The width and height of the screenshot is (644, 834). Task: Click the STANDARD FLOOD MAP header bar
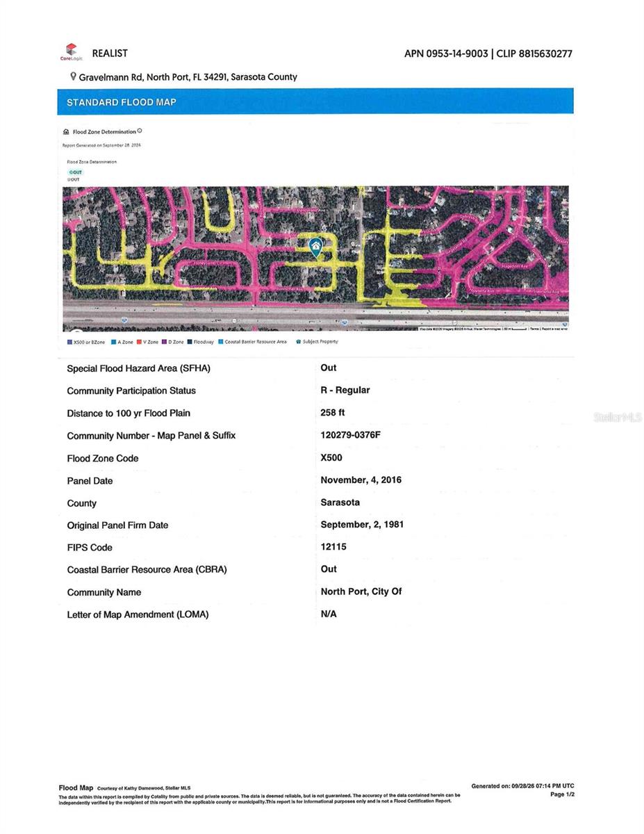point(315,101)
